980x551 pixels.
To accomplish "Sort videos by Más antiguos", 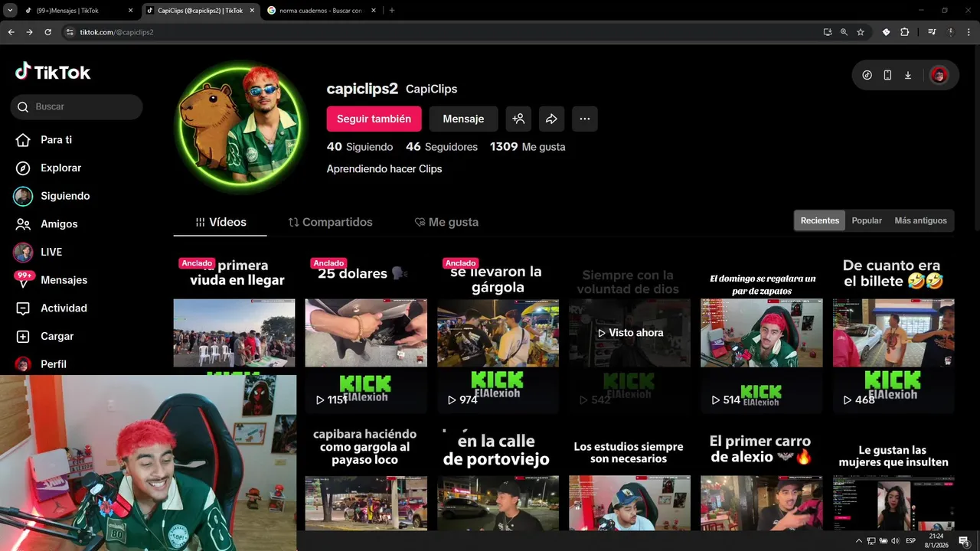I will (x=920, y=220).
